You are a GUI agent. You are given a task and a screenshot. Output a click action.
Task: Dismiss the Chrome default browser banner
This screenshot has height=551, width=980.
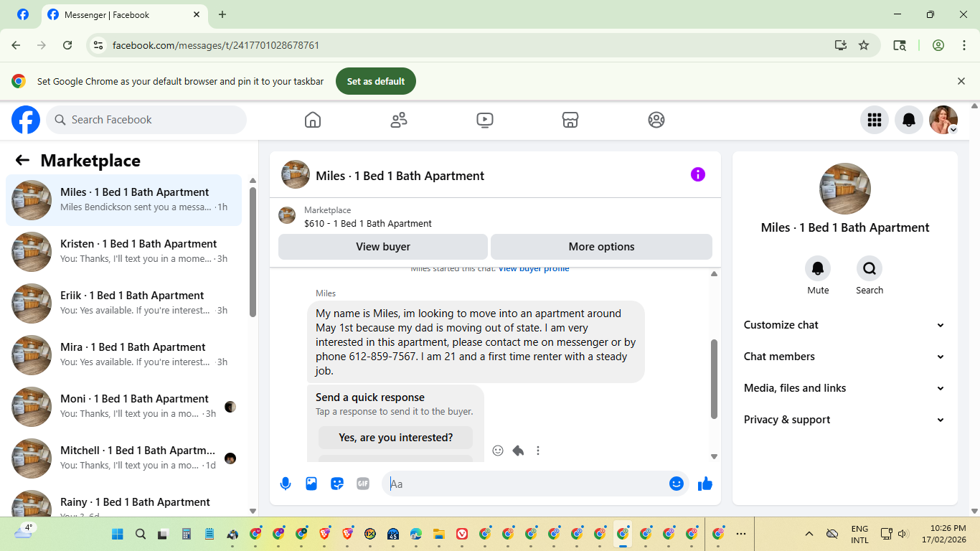coord(961,81)
